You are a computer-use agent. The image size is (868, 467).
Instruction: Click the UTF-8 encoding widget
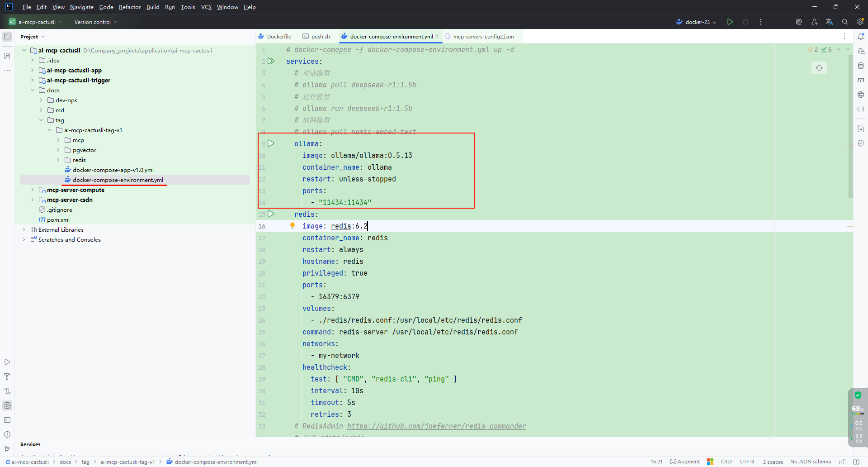pyautogui.click(x=747, y=462)
